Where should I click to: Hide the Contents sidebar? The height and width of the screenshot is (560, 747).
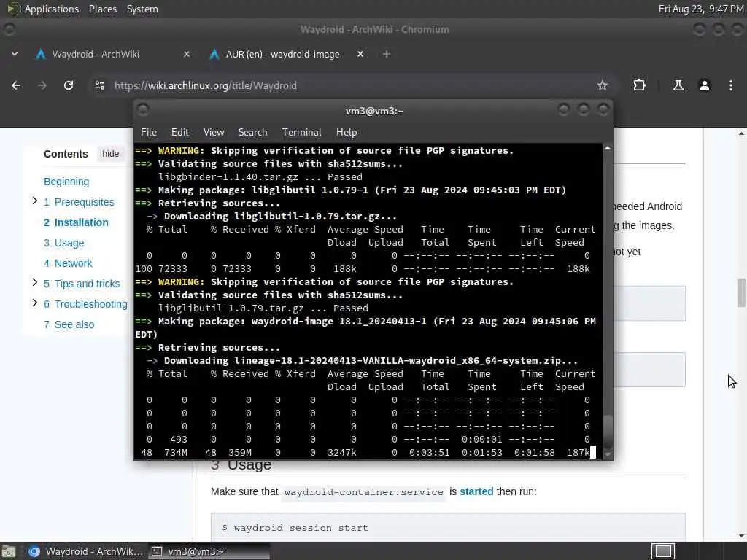tap(111, 154)
